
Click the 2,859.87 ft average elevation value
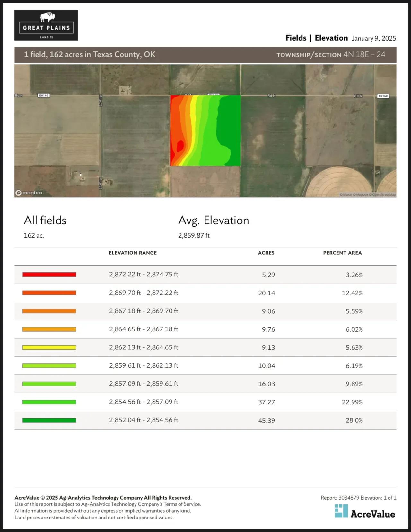coord(194,235)
